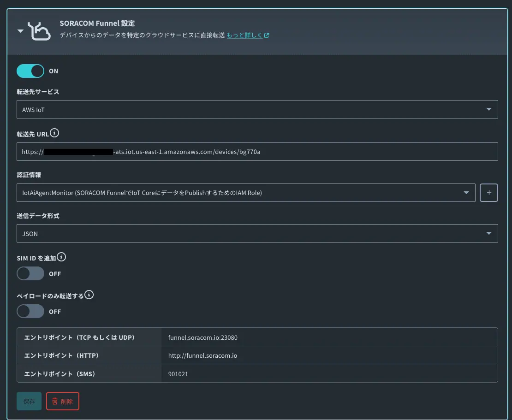Collapse the SORACOM Funnel 設定 panel triangle

click(20, 30)
